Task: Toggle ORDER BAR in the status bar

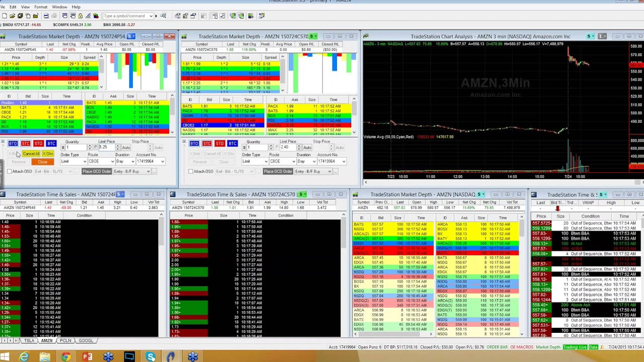Action: pyautogui.click(x=497, y=347)
